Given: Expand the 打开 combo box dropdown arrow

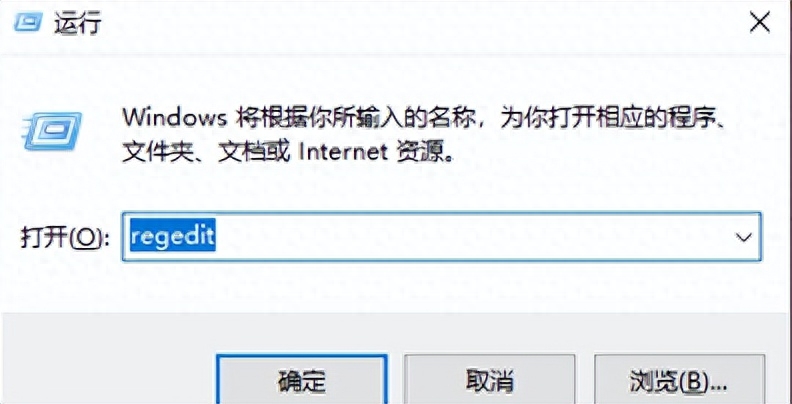Looking at the screenshot, I should pyautogui.click(x=744, y=237).
